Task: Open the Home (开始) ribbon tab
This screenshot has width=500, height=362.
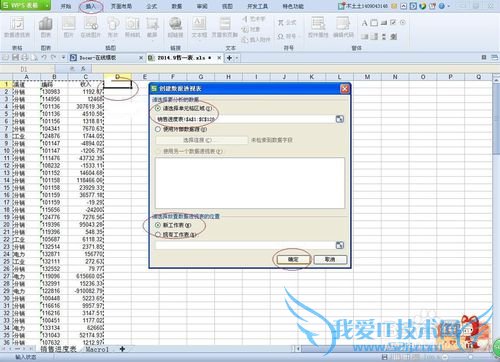Action: point(66,6)
